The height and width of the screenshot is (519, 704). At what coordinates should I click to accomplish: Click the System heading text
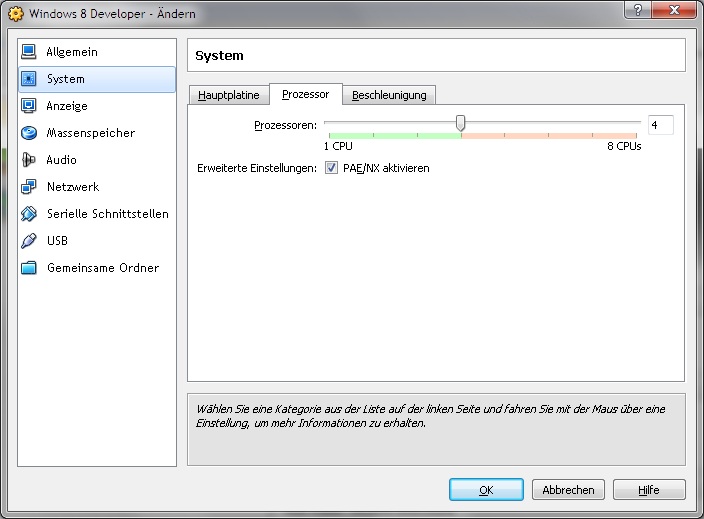tap(219, 56)
